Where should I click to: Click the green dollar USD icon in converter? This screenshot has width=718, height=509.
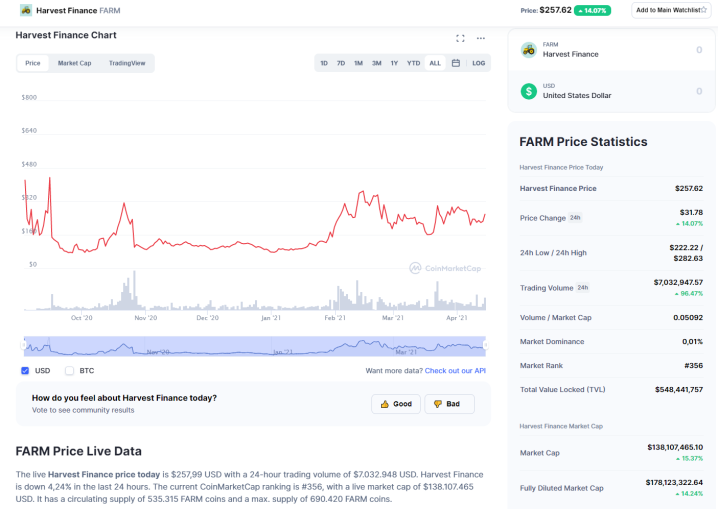(x=528, y=91)
